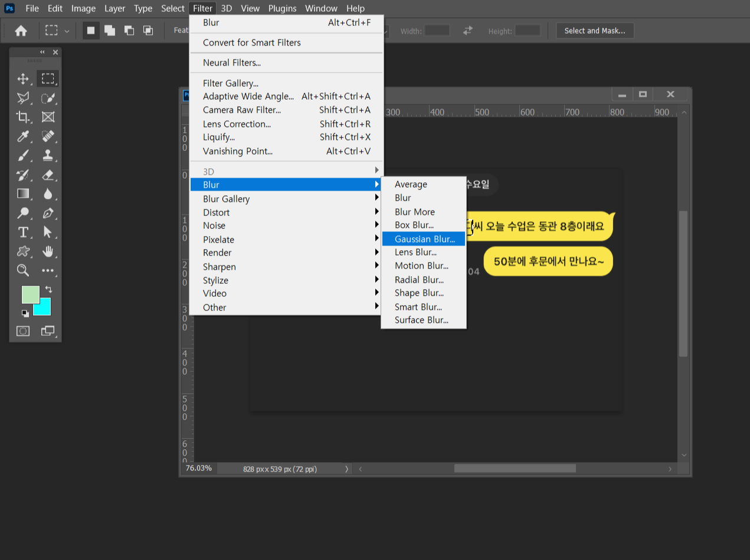Select the Eyedropper tool

[23, 136]
